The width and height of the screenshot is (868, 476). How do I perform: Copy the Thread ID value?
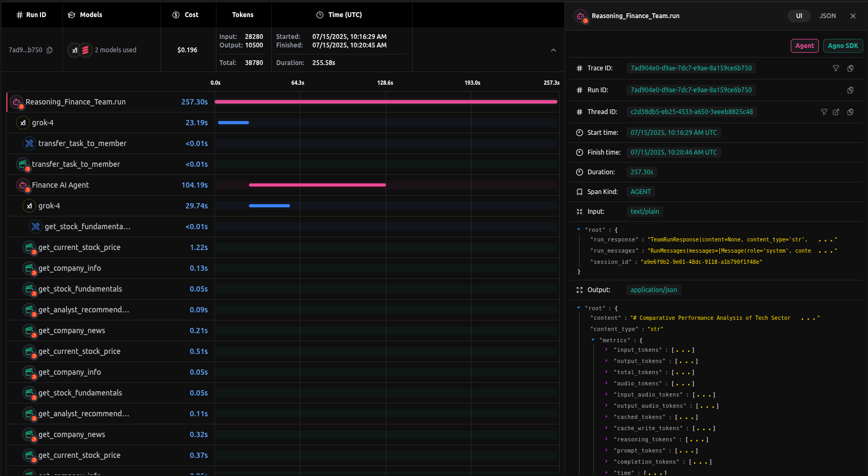click(850, 112)
